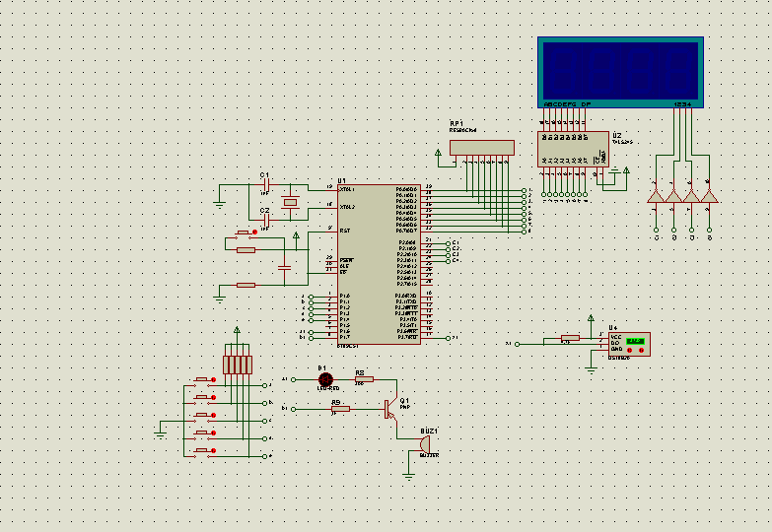The image size is (772, 532).
Task: Activate the second key pushbutton's red dot
Action: 213,398
